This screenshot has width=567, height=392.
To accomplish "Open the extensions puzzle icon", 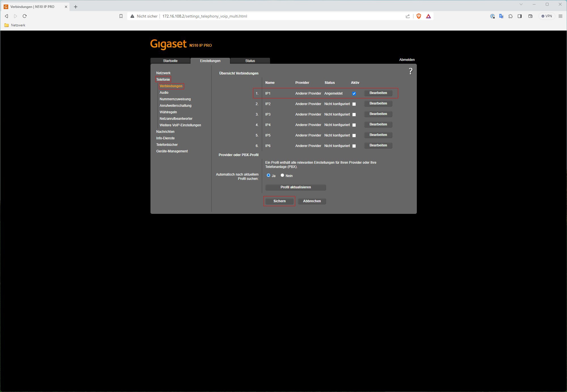I will tap(511, 16).
